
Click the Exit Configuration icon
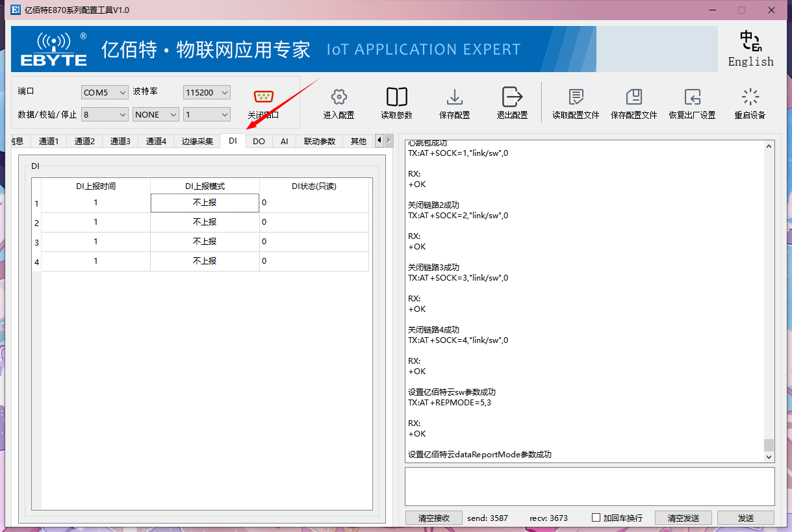point(512,97)
